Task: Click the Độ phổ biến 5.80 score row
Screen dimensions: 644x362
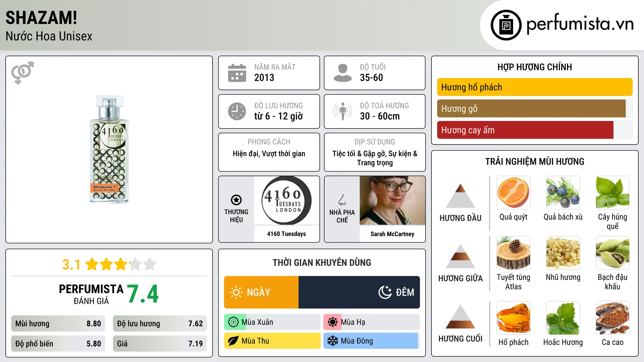Action: point(58,344)
